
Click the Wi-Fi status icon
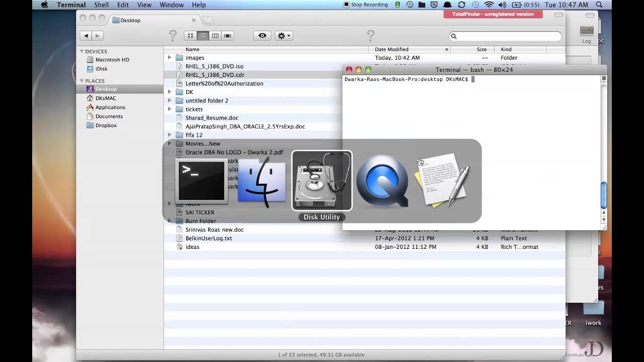(x=489, y=5)
